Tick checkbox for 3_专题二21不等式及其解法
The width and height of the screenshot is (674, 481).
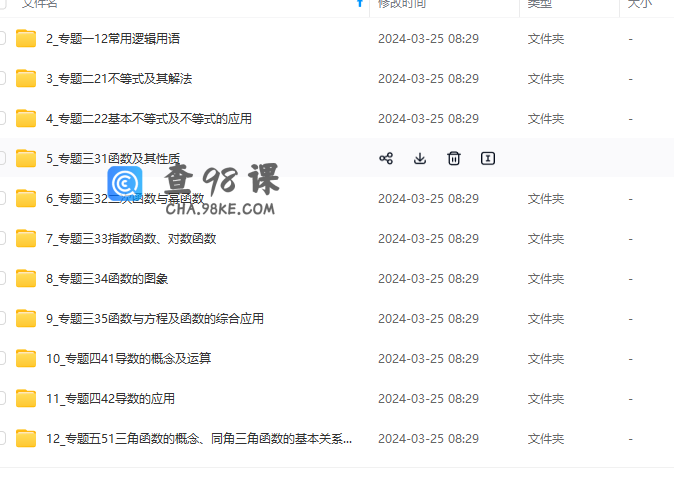pyautogui.click(x=2, y=78)
